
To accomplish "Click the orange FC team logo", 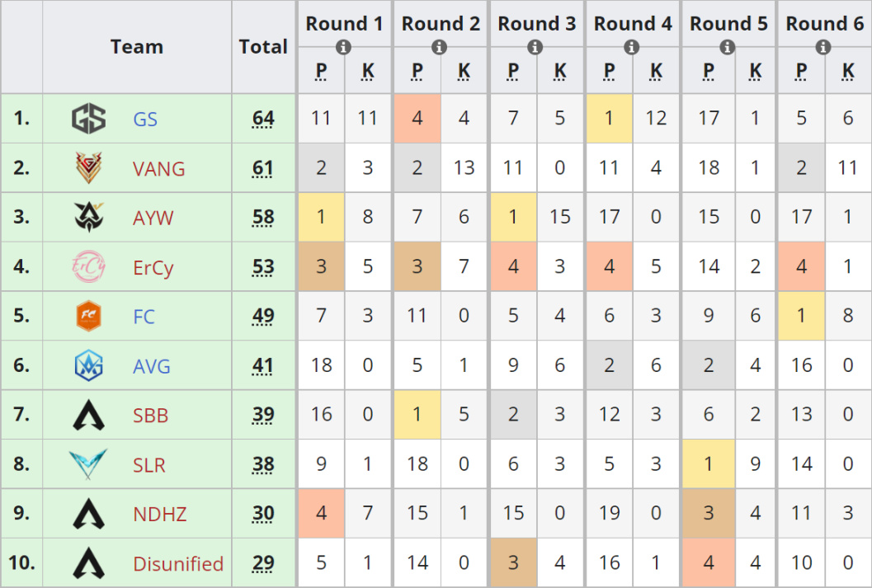I will [87, 316].
